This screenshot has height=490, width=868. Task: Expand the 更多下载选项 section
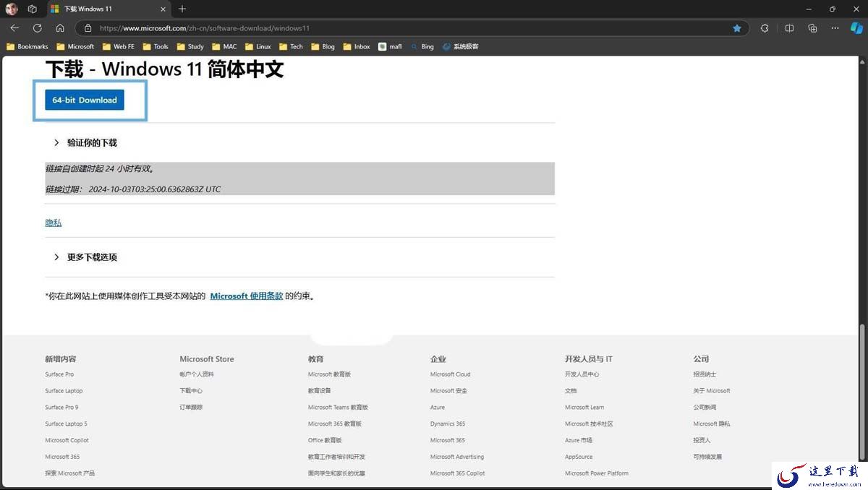coord(85,257)
